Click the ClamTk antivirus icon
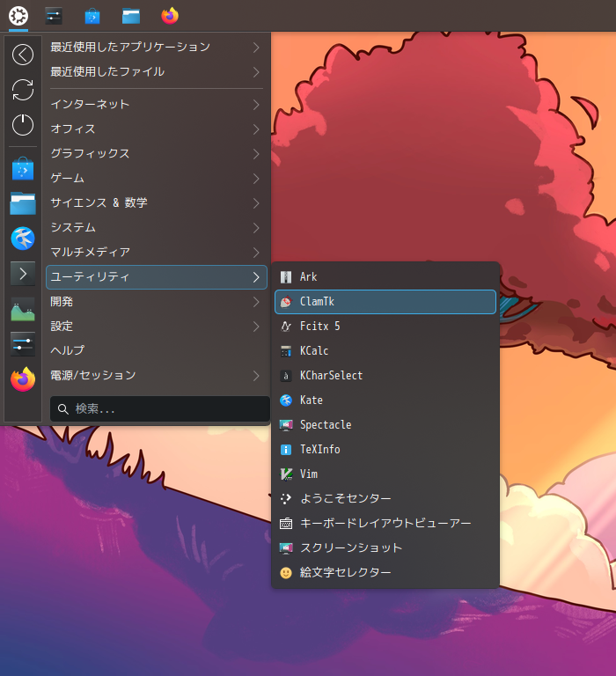Image resolution: width=616 pixels, height=676 pixels. point(286,302)
